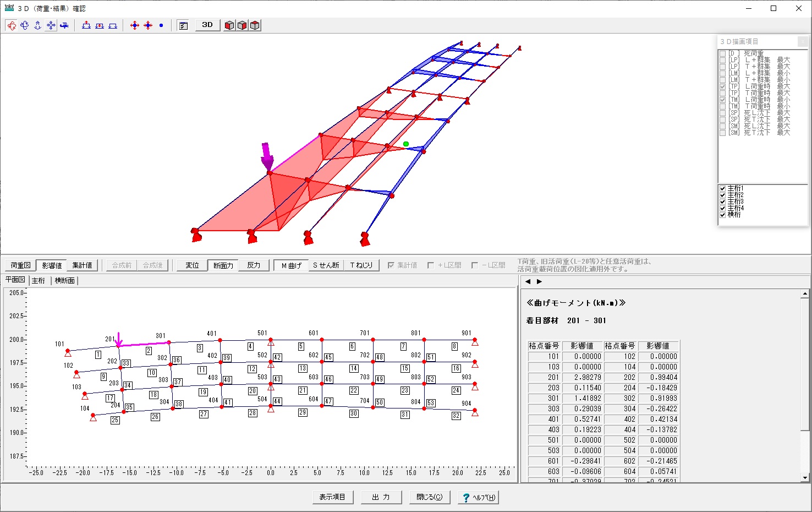
Task: Click the results scrollbar up arrow
Action: 805,295
